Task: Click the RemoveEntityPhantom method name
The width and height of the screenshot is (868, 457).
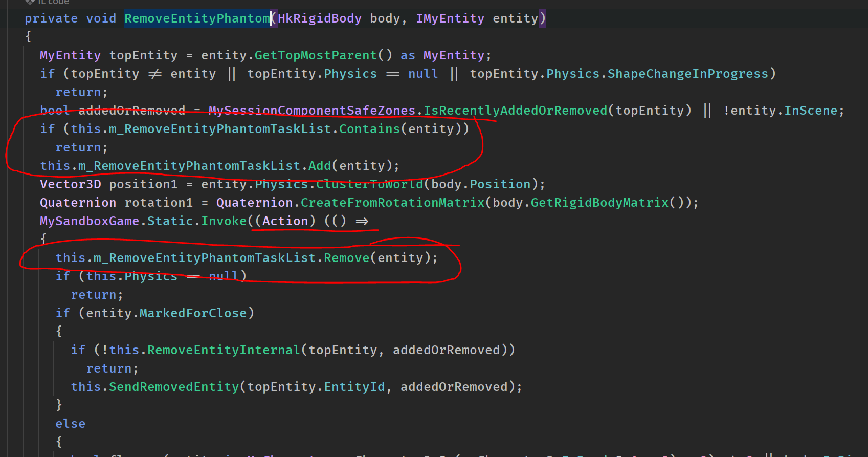Action: point(197,18)
